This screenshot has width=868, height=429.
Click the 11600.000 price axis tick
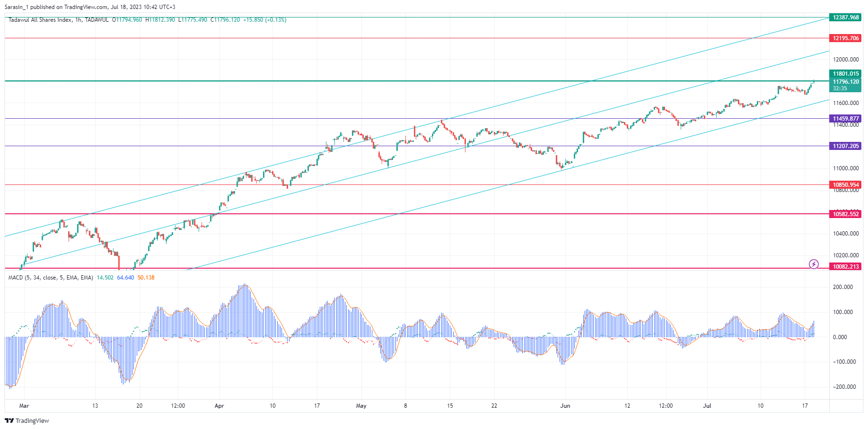point(846,103)
